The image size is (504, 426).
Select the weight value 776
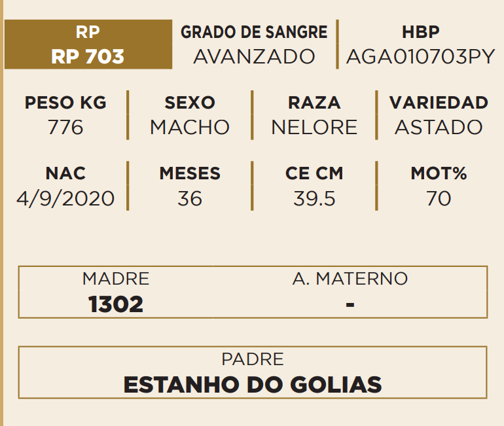(x=65, y=127)
